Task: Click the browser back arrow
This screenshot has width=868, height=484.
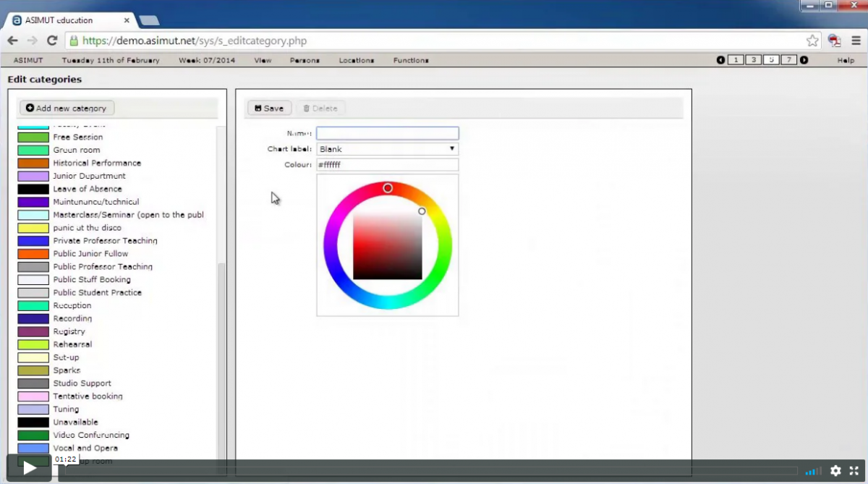Action: click(x=12, y=41)
